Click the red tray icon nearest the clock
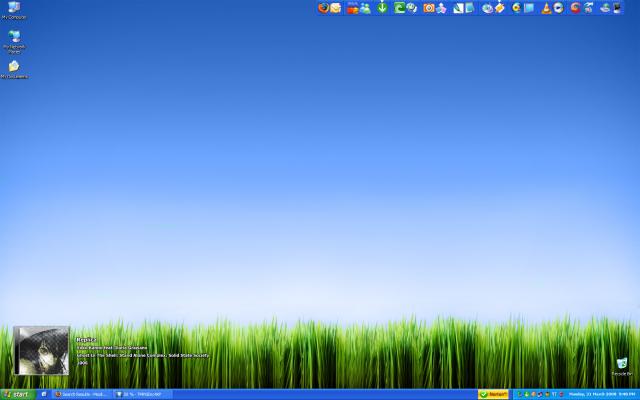The height and width of the screenshot is (400, 640). [562, 394]
